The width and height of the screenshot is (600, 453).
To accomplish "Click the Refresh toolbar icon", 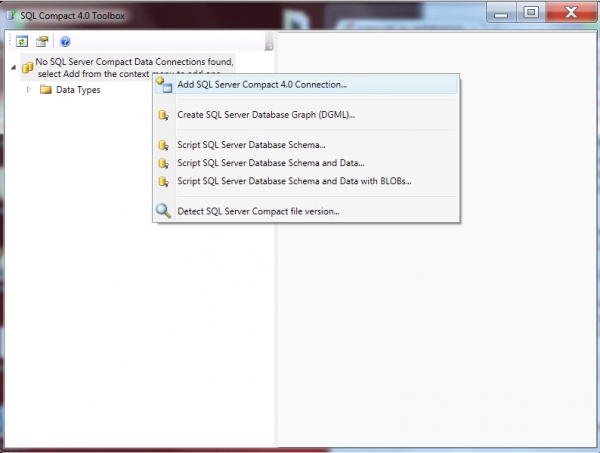I will click(22, 41).
